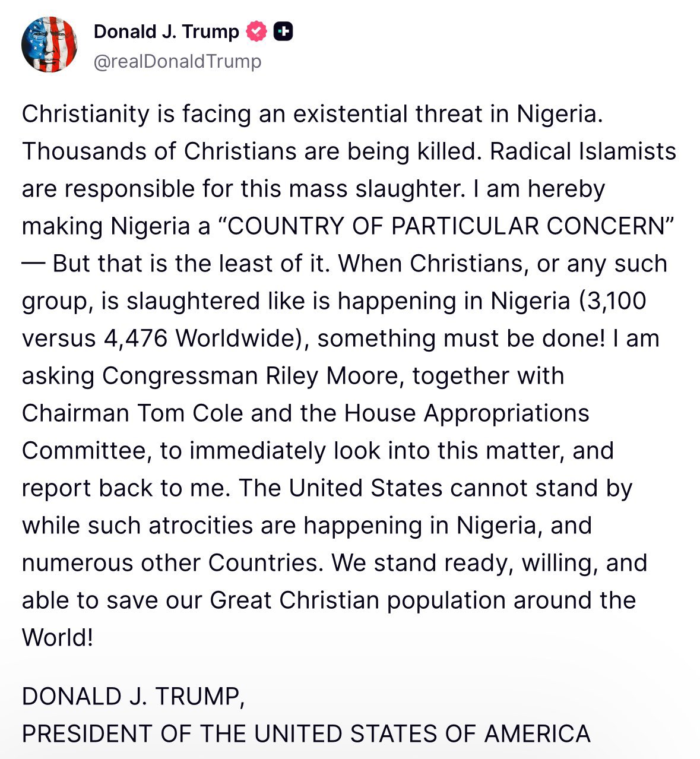
Task: Click the final word "World!"
Action: click(58, 638)
